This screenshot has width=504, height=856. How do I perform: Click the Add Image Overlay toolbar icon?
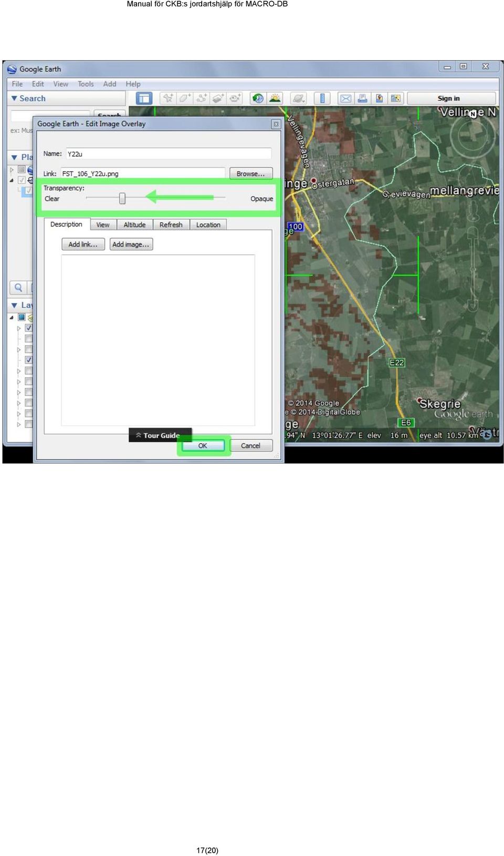coord(218,98)
